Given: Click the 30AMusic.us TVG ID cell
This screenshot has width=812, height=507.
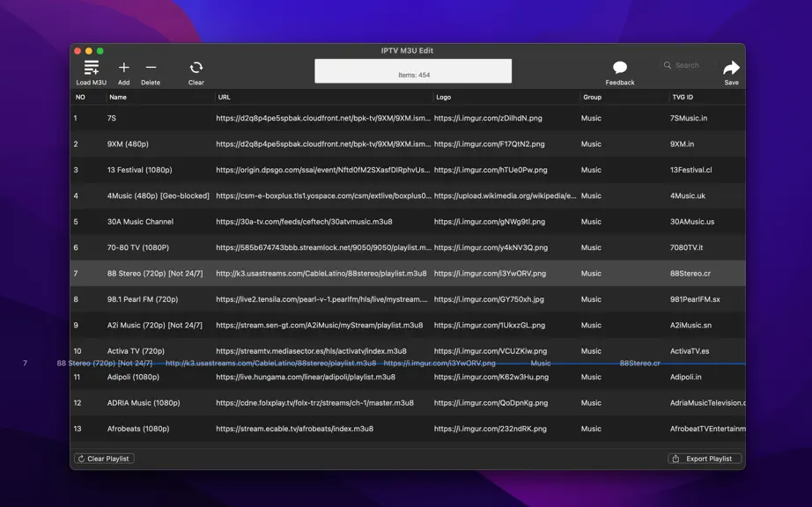Looking at the screenshot, I should (692, 222).
